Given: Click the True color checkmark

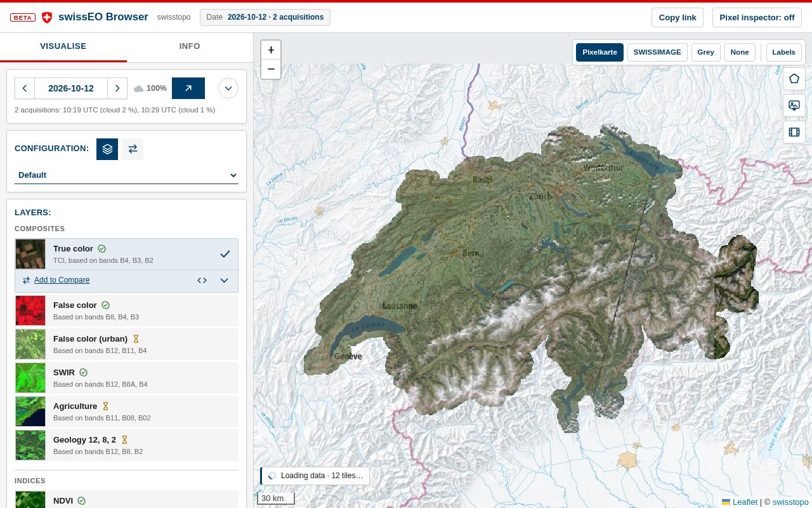Looking at the screenshot, I should [x=225, y=254].
